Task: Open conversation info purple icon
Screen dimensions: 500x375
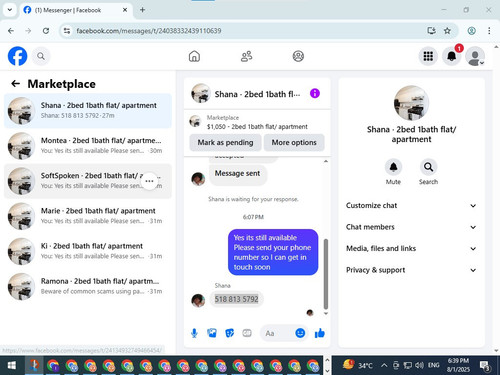Action: click(315, 93)
